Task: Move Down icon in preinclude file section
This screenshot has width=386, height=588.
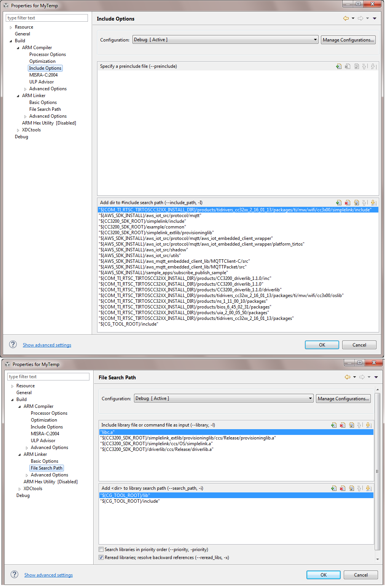Action: click(373, 66)
